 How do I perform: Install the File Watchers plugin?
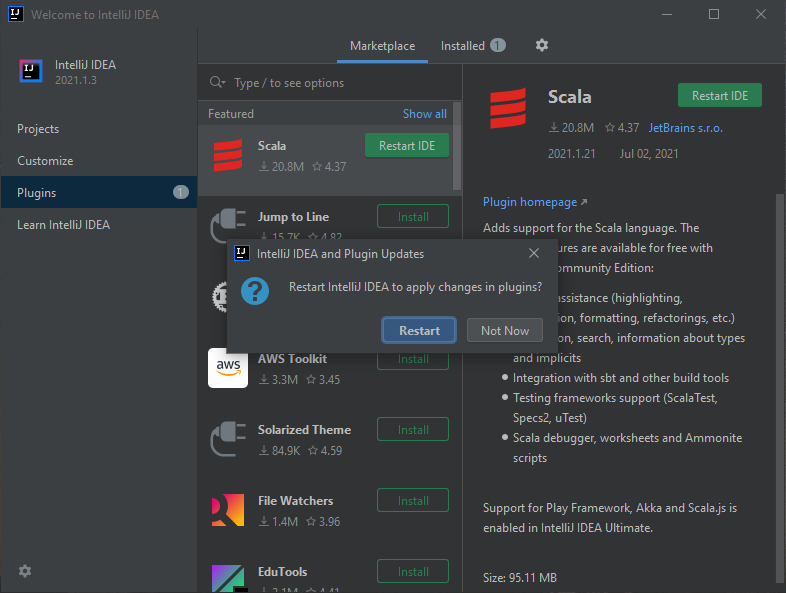(x=413, y=501)
